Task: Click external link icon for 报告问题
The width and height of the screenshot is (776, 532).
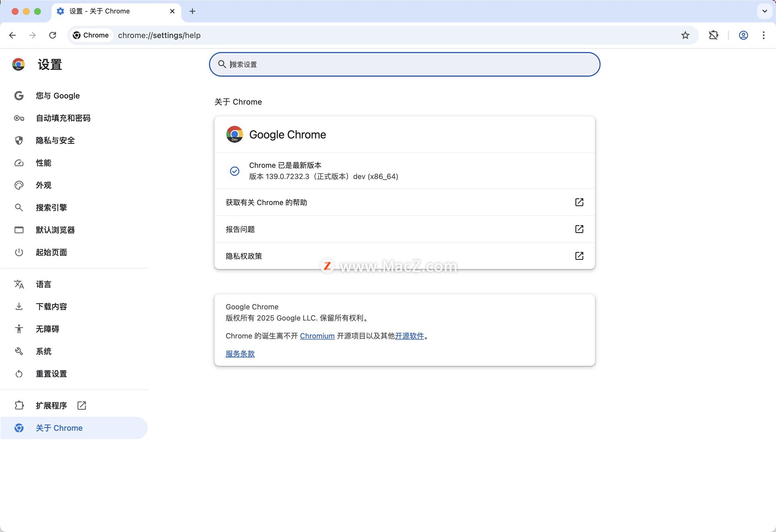Action: [579, 229]
